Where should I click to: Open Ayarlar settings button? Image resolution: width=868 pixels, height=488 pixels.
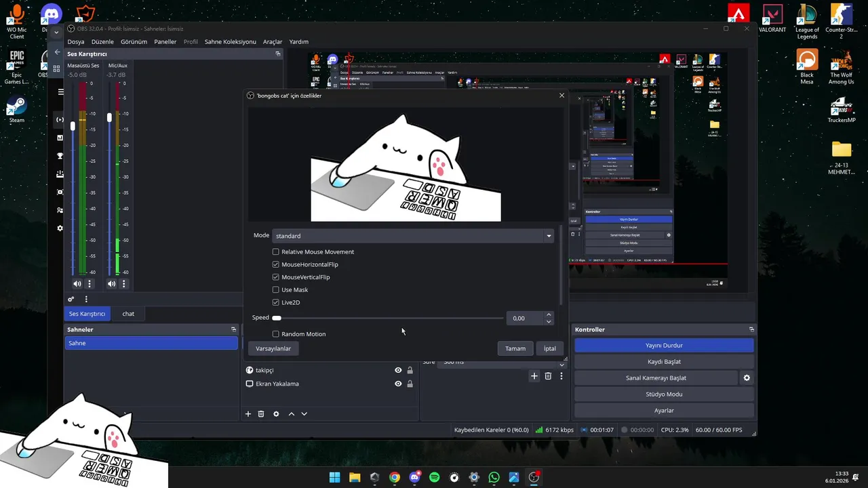[664, 410]
